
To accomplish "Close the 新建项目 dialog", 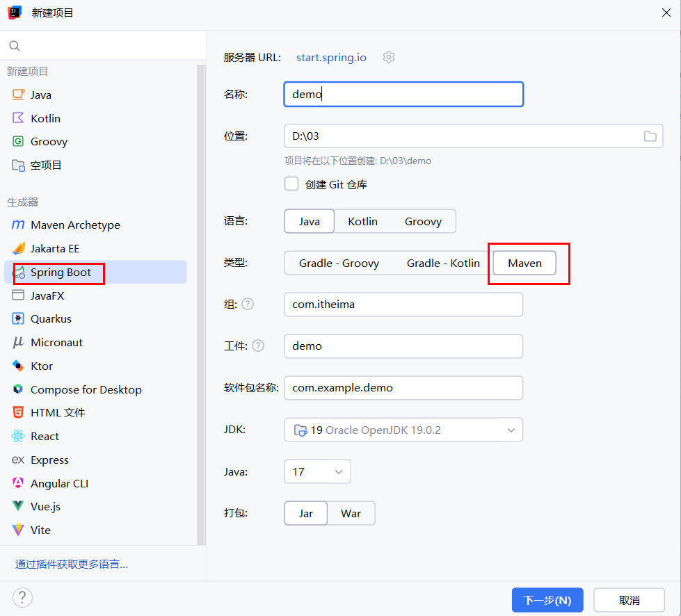I will (666, 13).
